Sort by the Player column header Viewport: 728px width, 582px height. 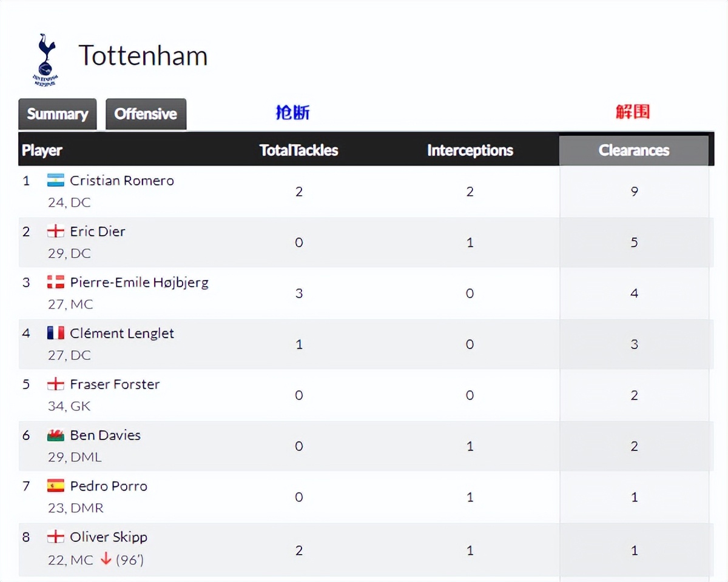[42, 150]
